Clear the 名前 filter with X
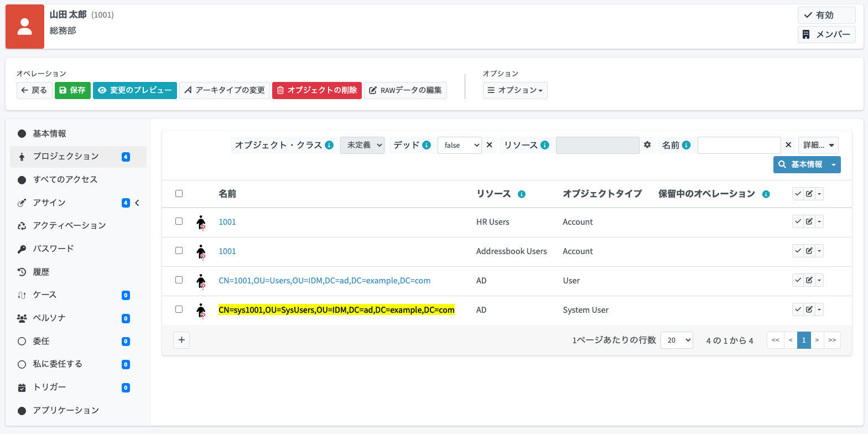 coord(788,145)
